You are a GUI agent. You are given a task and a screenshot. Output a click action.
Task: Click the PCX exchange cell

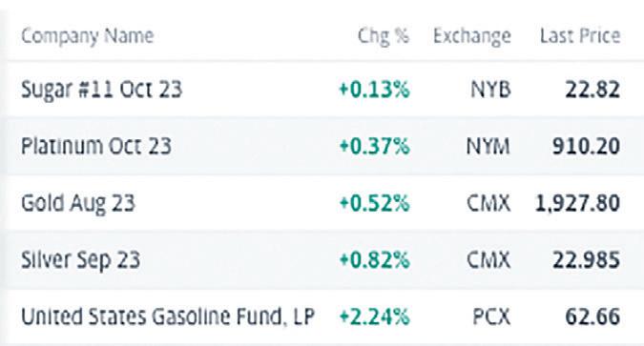tap(491, 316)
